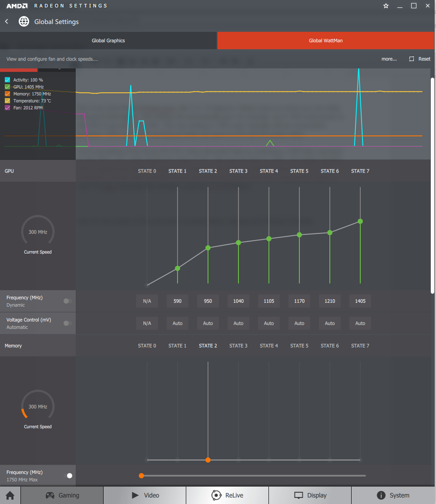Click GPU State 4 frequency field 1105

point(269,301)
